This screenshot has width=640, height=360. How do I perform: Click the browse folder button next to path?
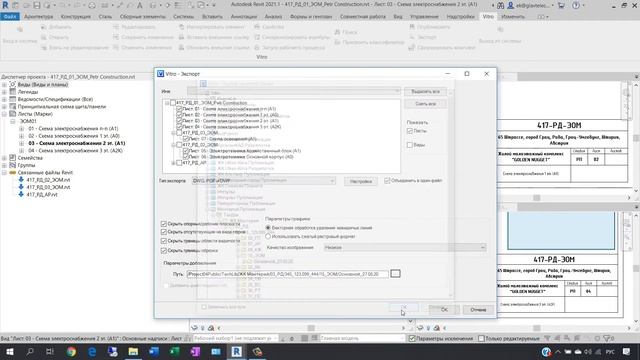click(395, 273)
